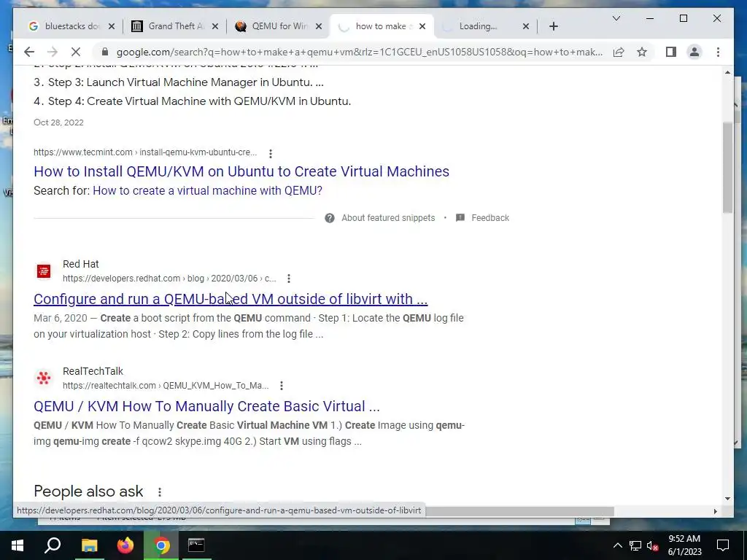Screen dimensions: 747x560
Task: Click the forward navigation arrow
Action: tap(53, 52)
